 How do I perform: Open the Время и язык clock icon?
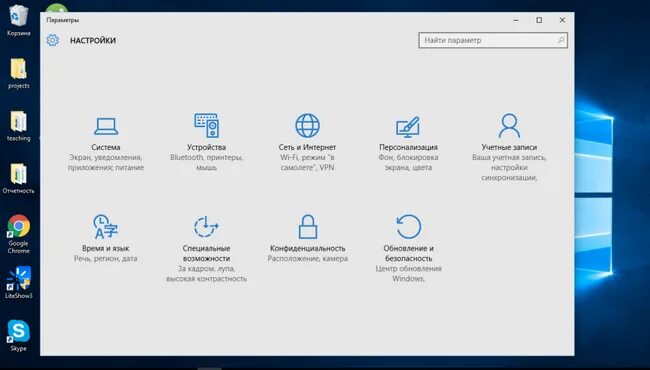point(105,227)
